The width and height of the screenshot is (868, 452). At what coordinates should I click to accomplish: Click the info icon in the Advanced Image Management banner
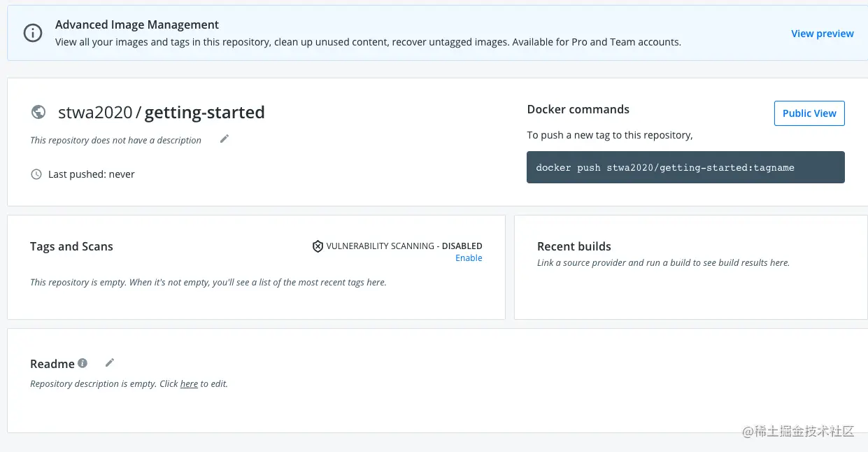pos(33,33)
